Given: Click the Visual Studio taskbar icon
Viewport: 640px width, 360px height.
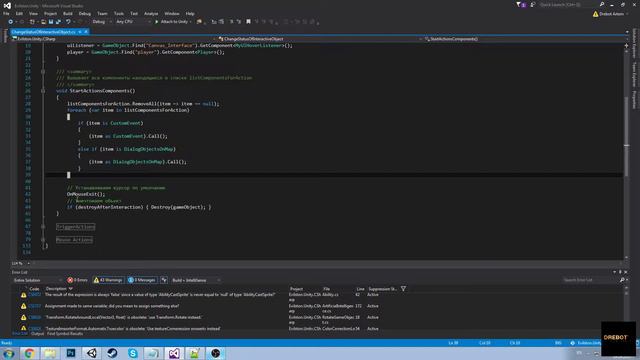Looking at the screenshot, I should 174,353.
